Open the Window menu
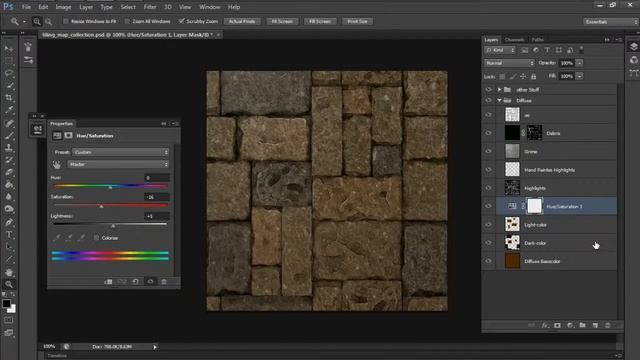The image size is (640, 360). click(210, 7)
